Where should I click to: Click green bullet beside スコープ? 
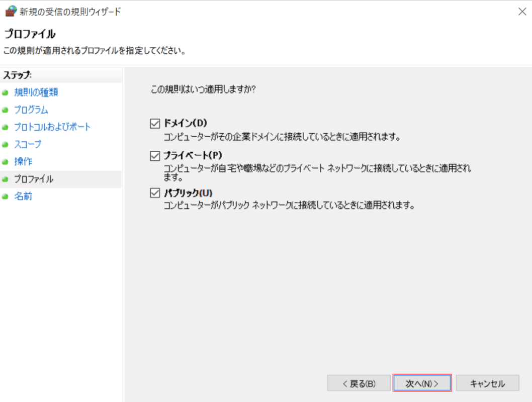(x=6, y=145)
